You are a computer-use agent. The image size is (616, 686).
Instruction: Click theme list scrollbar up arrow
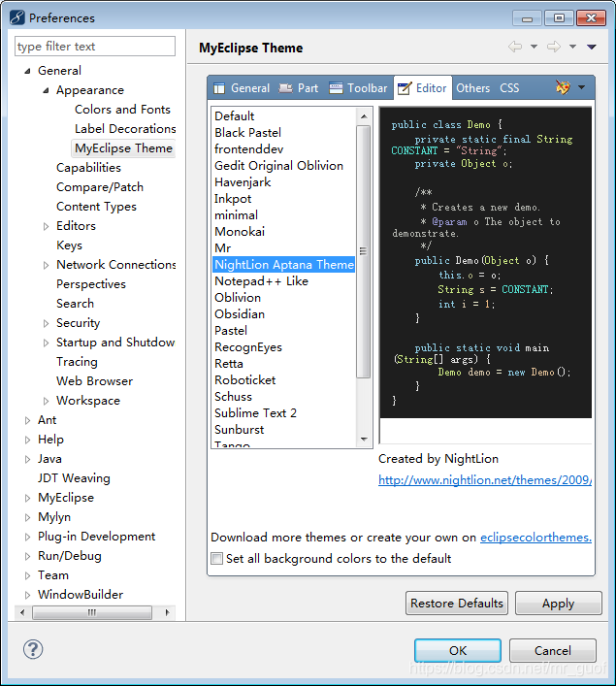coord(364,115)
